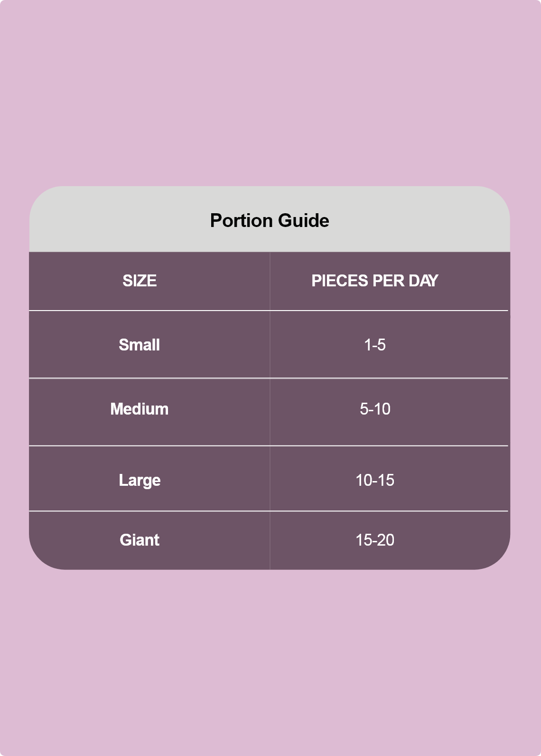Select the word Portion in the title
Screen dimensions: 541x756
pyautogui.click(x=242, y=221)
